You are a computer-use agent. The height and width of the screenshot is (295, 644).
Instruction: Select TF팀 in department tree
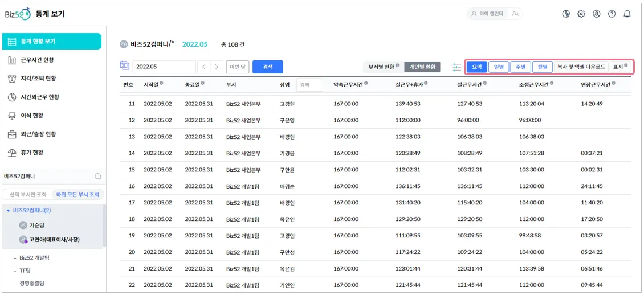coord(25,271)
